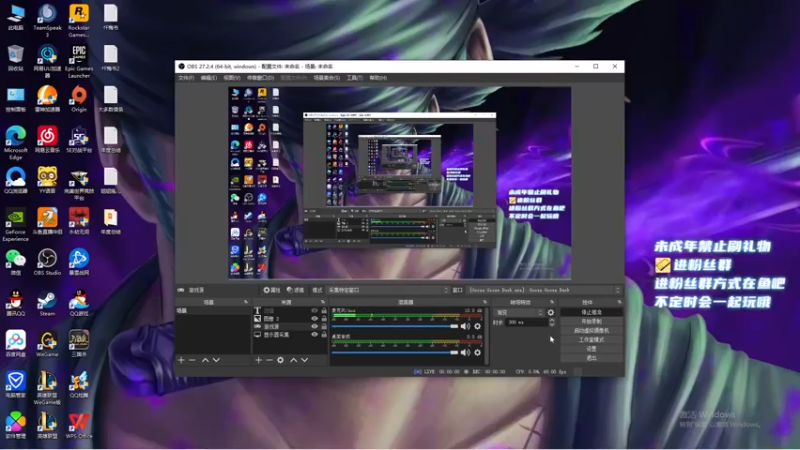Click the 开始录制 start recording button

[591, 321]
